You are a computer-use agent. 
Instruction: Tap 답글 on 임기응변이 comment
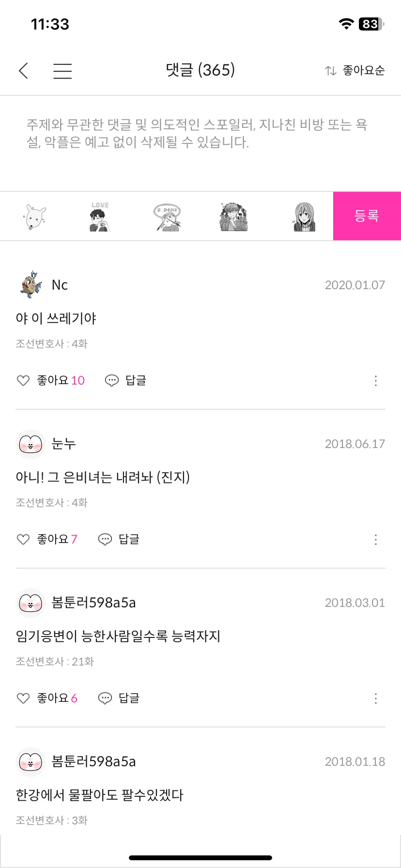tap(119, 698)
